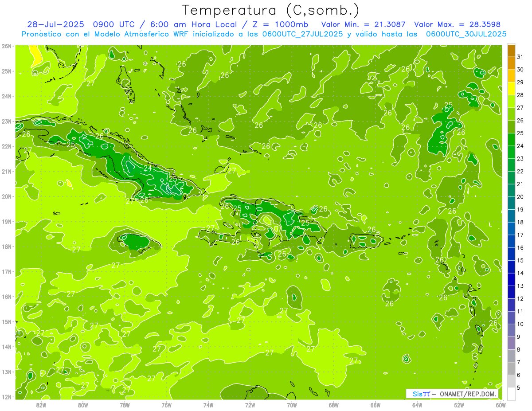The image size is (532, 411).
Task: Click the '62W' longitude axis label
Action: click(459, 404)
